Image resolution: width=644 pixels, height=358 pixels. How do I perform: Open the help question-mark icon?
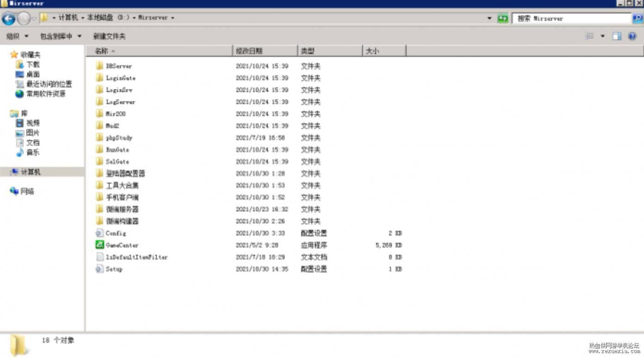tap(632, 36)
